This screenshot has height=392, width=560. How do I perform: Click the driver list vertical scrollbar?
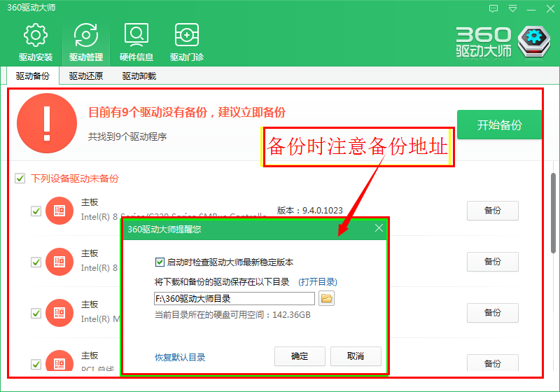pyautogui.click(x=553, y=213)
